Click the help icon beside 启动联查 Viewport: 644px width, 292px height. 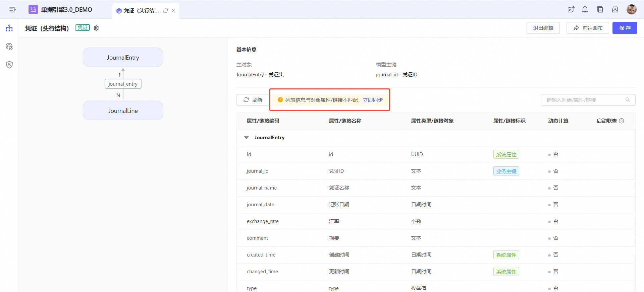pos(622,121)
